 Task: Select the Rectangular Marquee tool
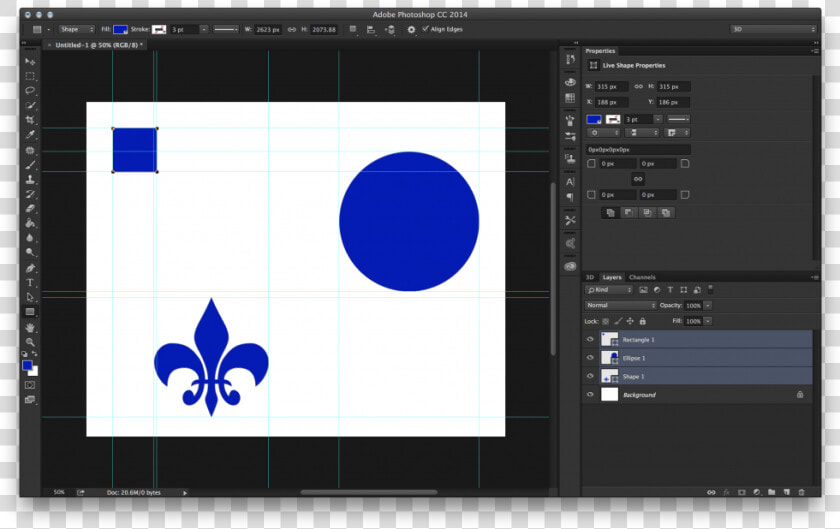tap(30, 76)
